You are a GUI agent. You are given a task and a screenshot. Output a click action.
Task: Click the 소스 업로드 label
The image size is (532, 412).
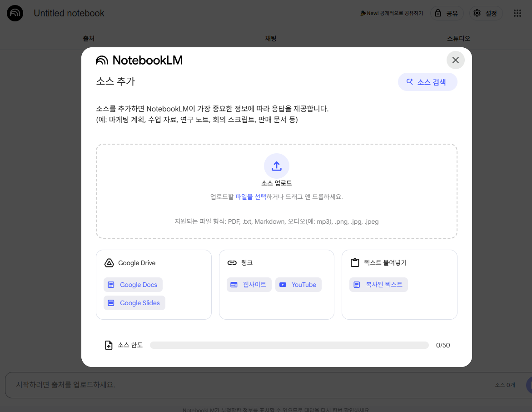[277, 183]
